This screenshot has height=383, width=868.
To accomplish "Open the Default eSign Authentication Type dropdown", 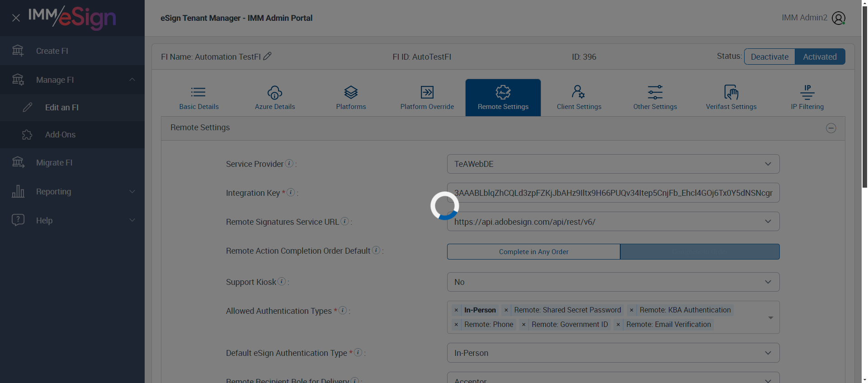I will [613, 353].
